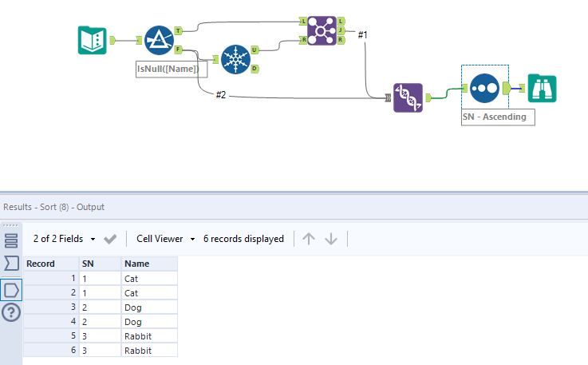
Task: Move to previous record with up arrow
Action: [x=309, y=239]
